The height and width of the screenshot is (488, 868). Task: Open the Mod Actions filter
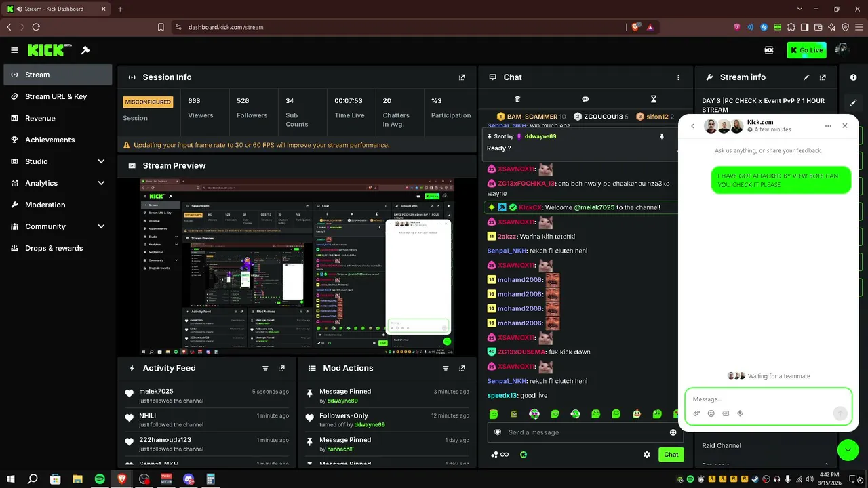446,368
